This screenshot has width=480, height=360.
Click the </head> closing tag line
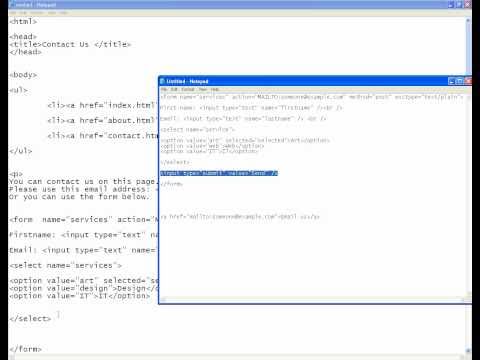25,52
